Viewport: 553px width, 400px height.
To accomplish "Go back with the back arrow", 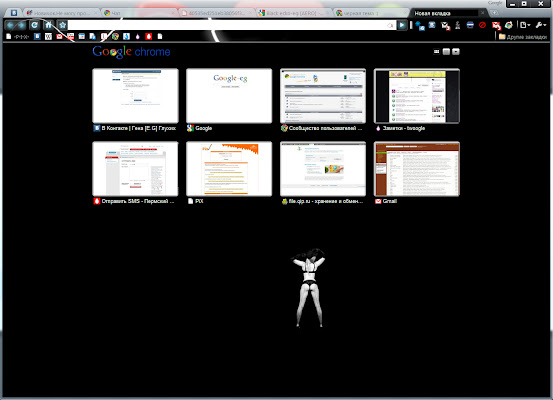I will click(x=10, y=25).
